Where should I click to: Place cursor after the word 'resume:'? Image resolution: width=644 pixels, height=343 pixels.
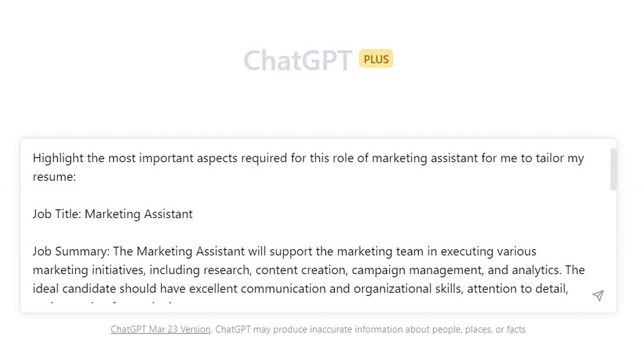pos(77,176)
